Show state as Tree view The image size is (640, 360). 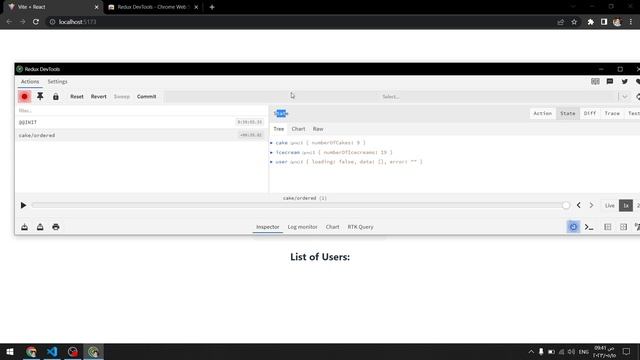pos(278,129)
